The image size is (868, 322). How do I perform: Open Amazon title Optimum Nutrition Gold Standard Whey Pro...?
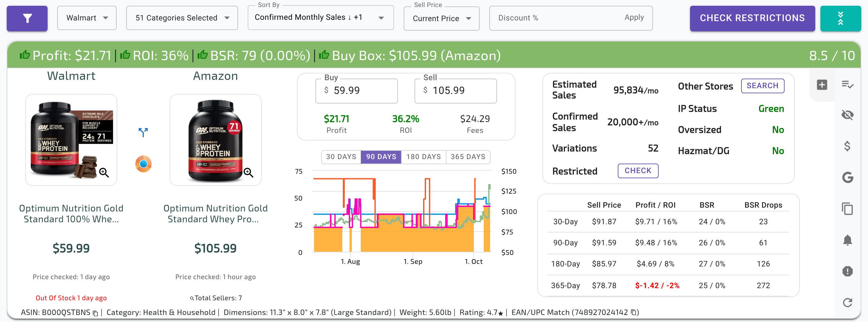215,213
